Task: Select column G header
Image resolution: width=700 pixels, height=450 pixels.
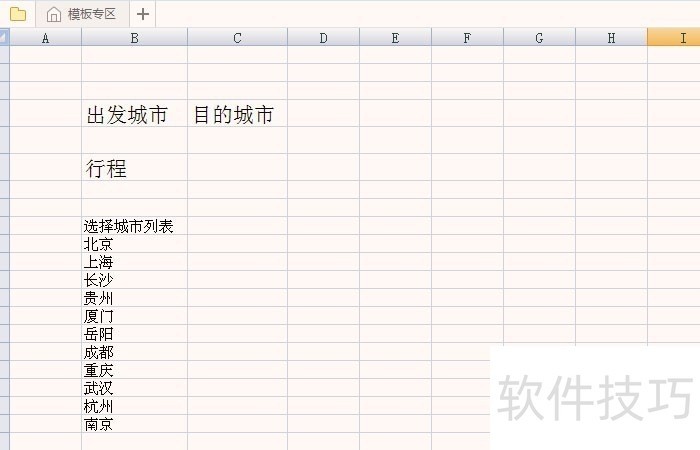Action: tap(539, 38)
